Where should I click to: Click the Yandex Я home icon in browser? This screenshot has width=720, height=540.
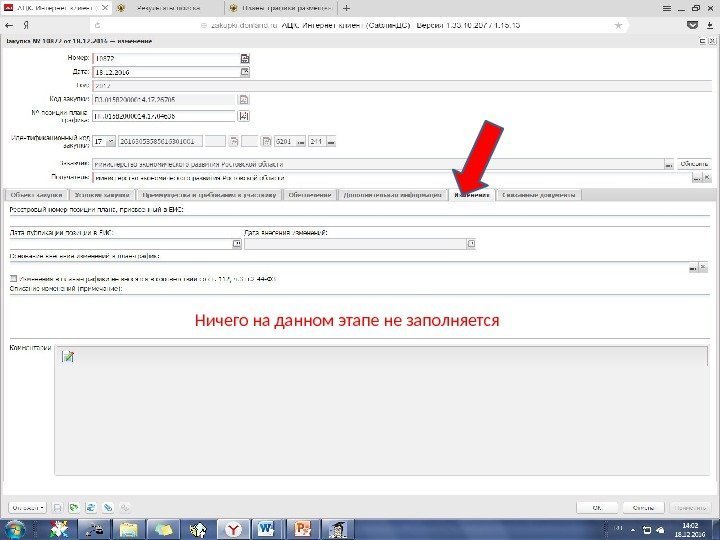click(26, 26)
